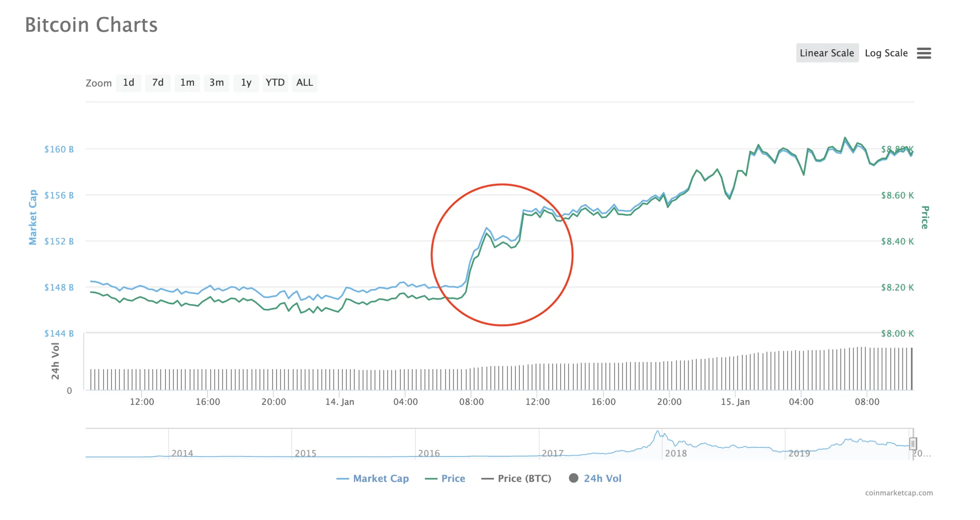The image size is (980, 520).
Task: Select the ALL zoom range
Action: (x=304, y=83)
